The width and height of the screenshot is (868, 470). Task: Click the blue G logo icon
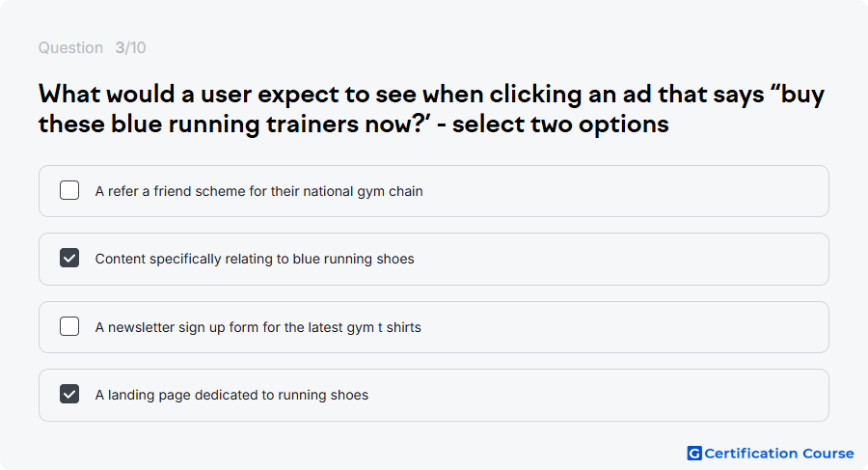(x=694, y=454)
